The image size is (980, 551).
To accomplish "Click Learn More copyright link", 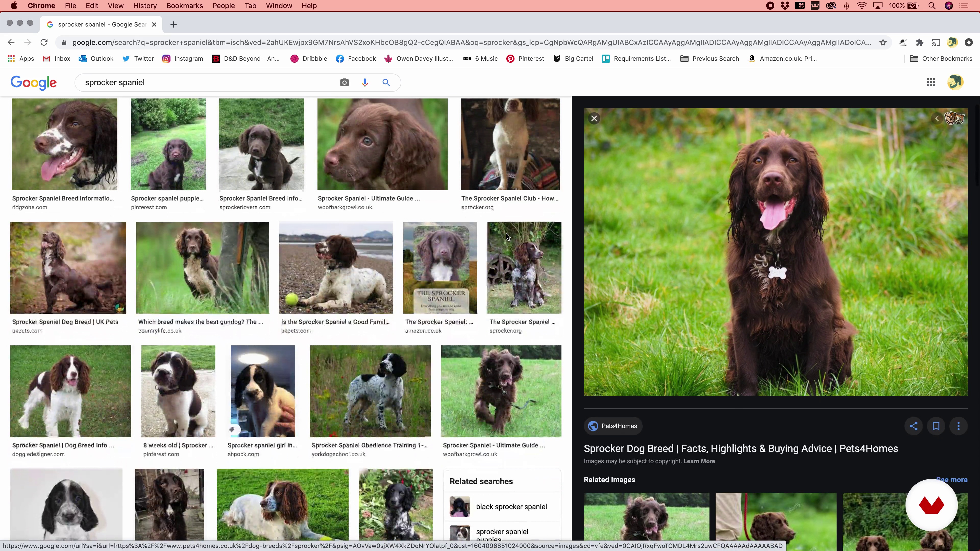I will [x=699, y=461].
